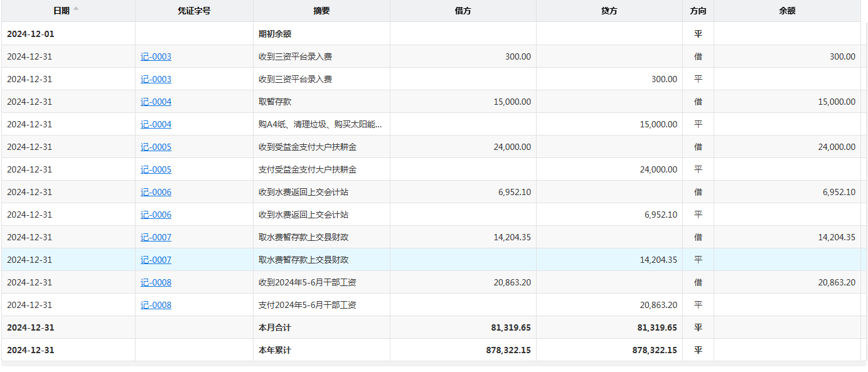Click the 余额 column header

click(x=786, y=11)
